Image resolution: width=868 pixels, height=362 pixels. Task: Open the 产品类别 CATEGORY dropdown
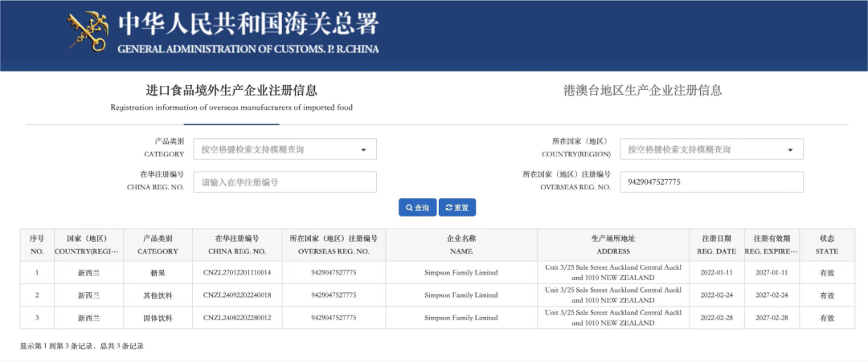(285, 149)
